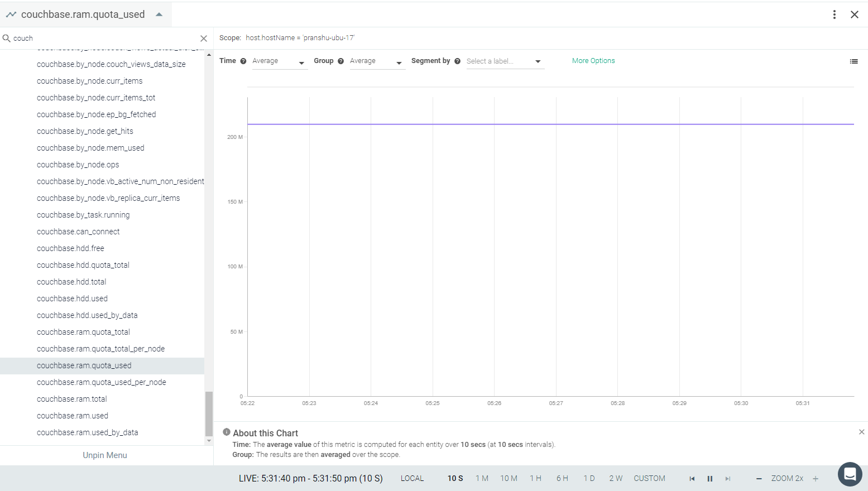Click the search magnifier icon
Image resolution: width=868 pixels, height=491 pixels.
(7, 38)
